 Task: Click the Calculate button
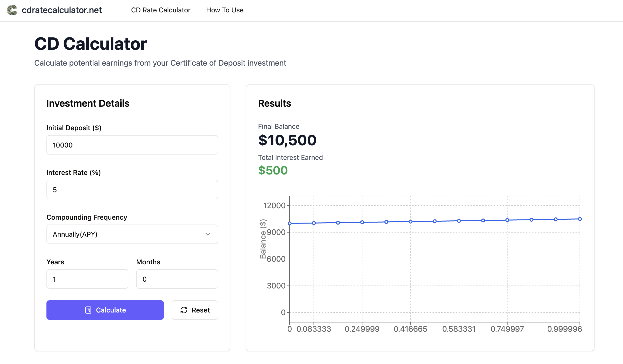click(105, 310)
